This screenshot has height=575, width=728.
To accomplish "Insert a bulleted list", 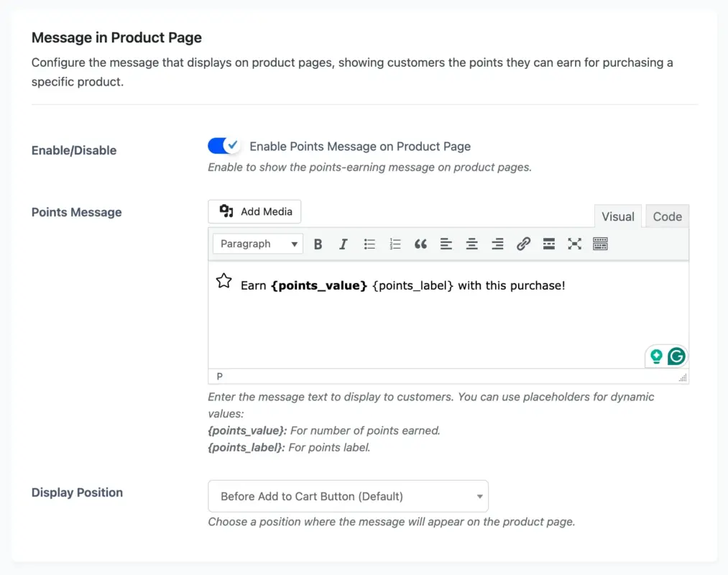I will point(369,244).
